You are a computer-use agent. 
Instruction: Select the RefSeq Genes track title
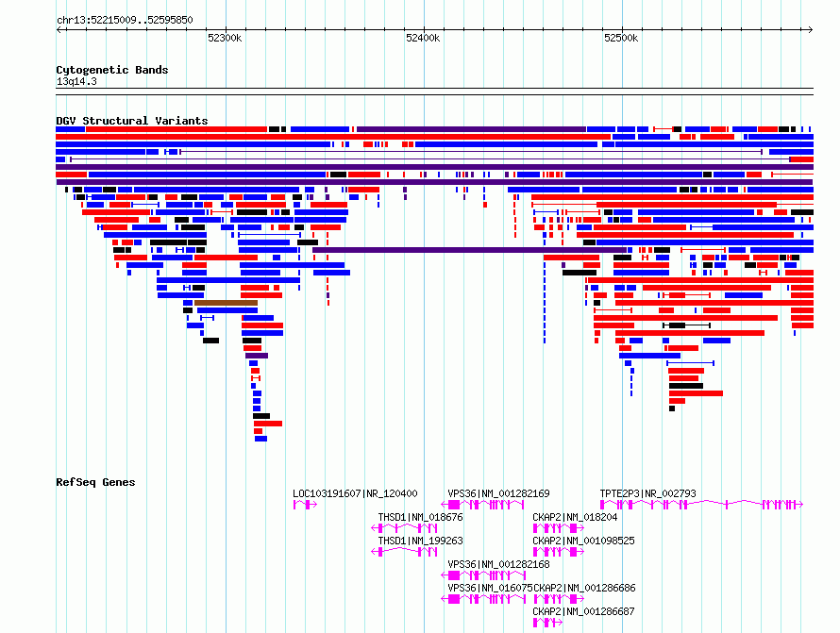95,482
